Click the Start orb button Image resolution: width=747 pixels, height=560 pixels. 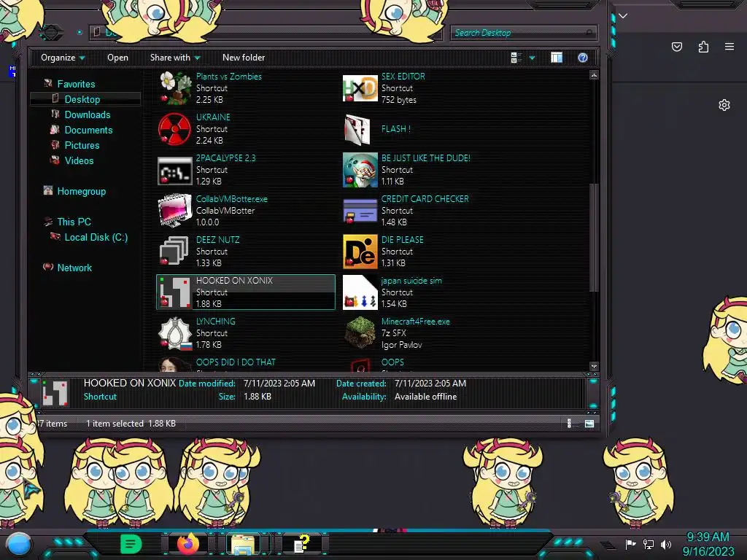pos(20,545)
